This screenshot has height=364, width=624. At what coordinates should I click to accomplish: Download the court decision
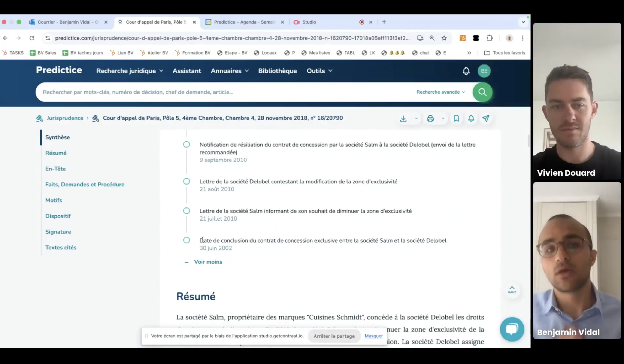(x=403, y=119)
